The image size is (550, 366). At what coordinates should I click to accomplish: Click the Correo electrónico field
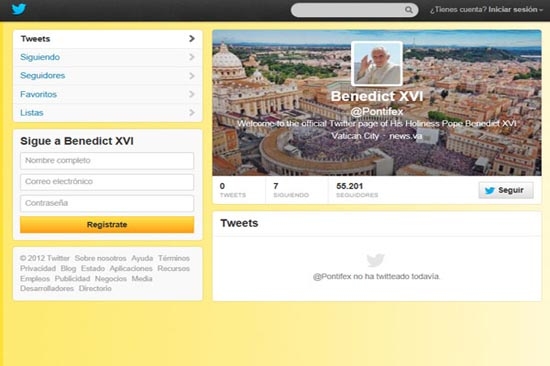(107, 182)
